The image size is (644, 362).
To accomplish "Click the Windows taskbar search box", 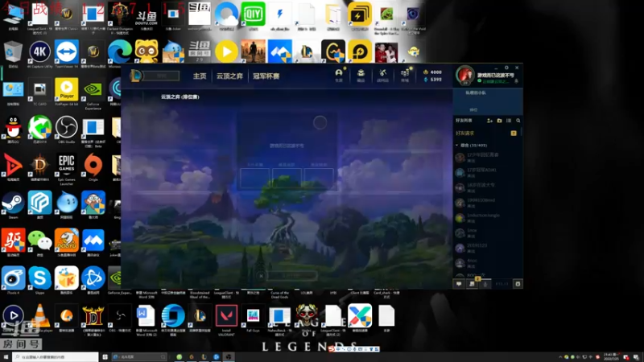I will [x=55, y=357].
